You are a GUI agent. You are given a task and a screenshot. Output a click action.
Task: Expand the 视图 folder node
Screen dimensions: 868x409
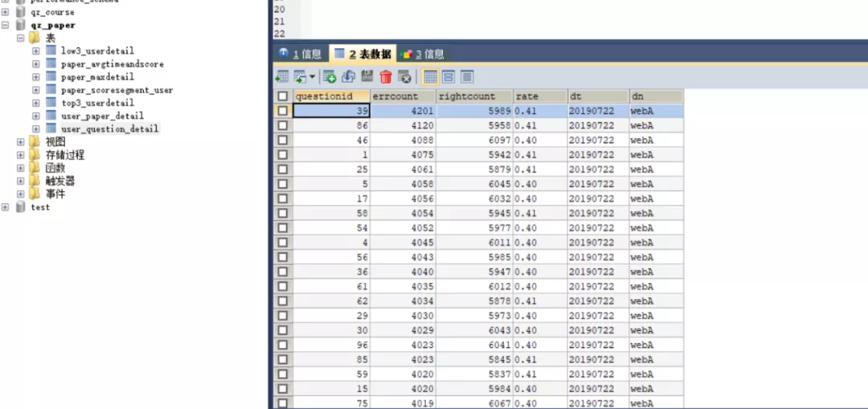[21, 142]
